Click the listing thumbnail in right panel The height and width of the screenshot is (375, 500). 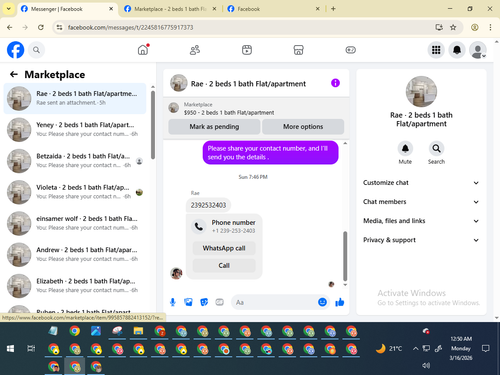pos(421,92)
